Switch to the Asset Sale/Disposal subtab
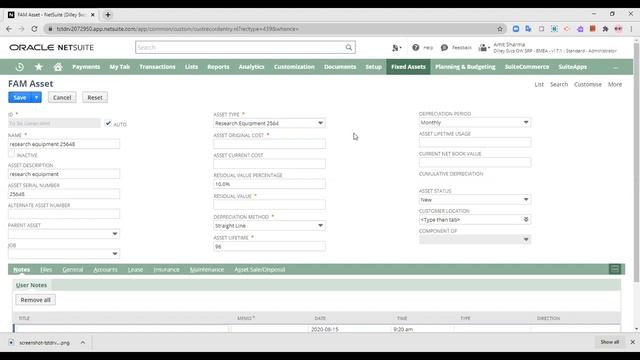The image size is (640, 360). [x=260, y=269]
